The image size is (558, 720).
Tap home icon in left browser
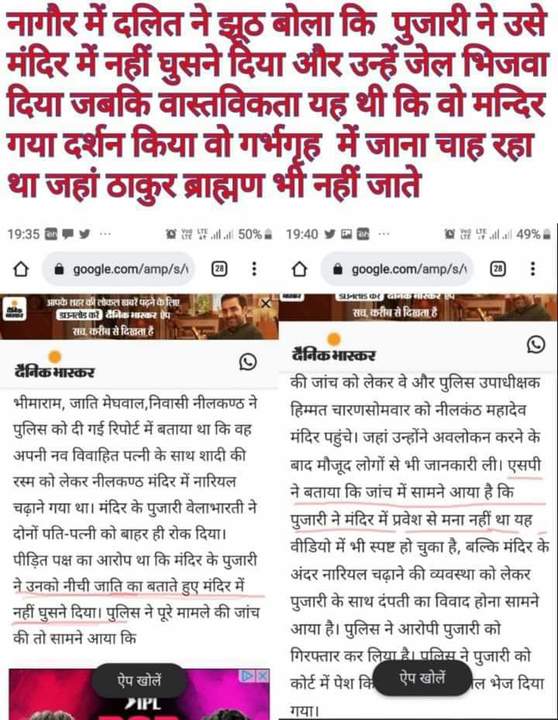pos(21,269)
